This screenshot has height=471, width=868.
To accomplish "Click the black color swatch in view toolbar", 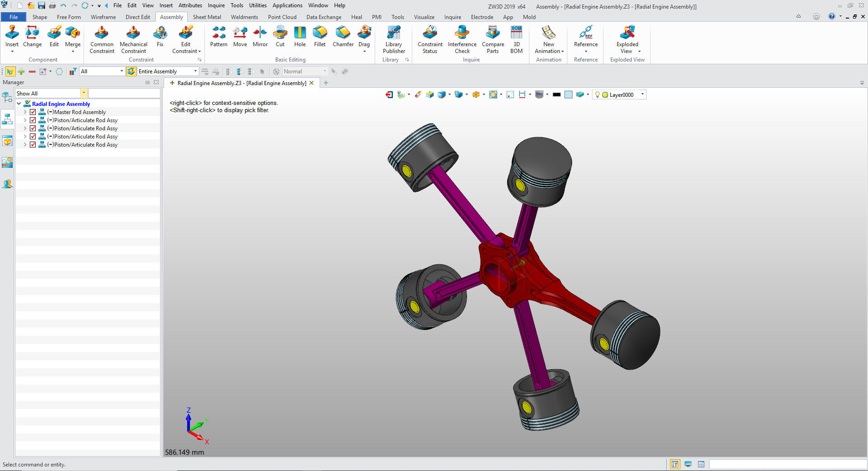I will 557,95.
